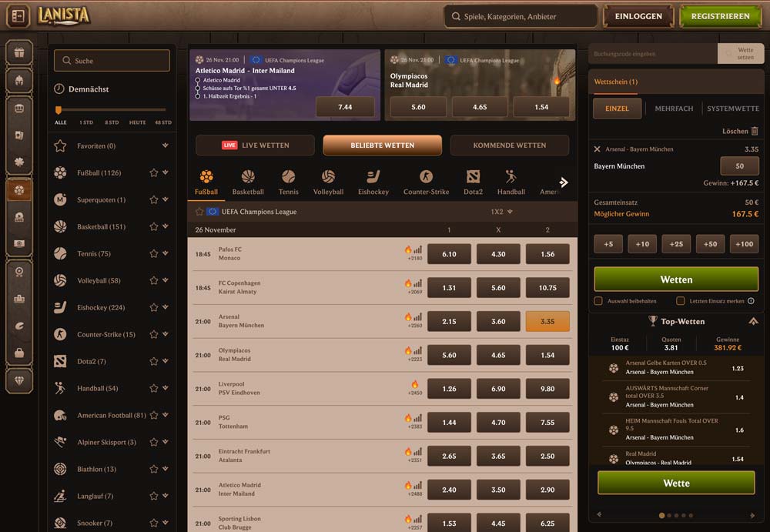
Task: Enable the Auswahl beibehalten checkbox
Action: [x=598, y=301]
